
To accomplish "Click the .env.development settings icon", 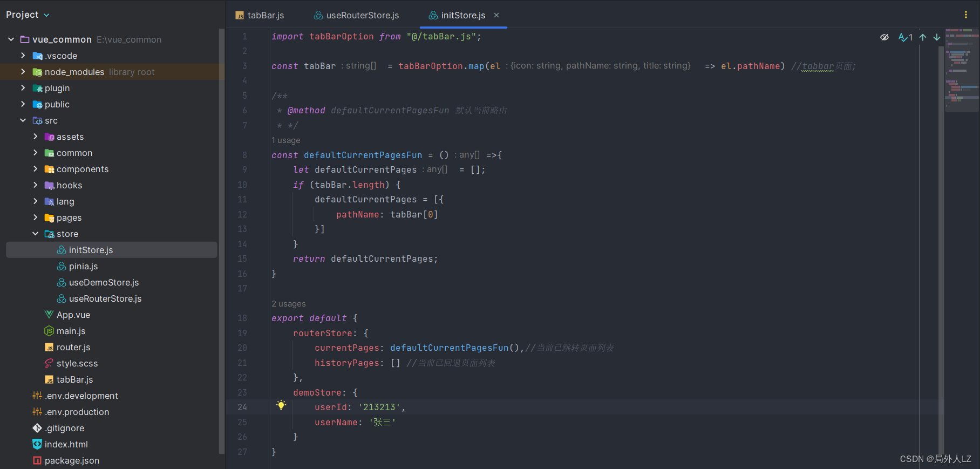I will click(x=37, y=396).
